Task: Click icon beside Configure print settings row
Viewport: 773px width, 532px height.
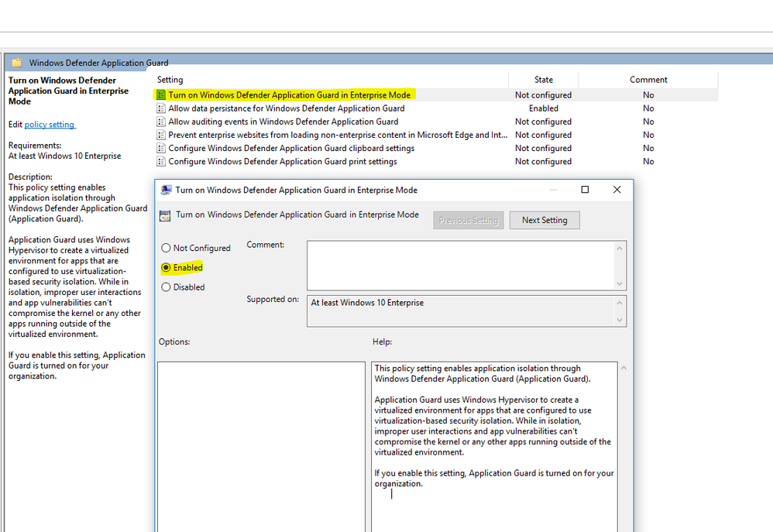Action: pyautogui.click(x=160, y=161)
